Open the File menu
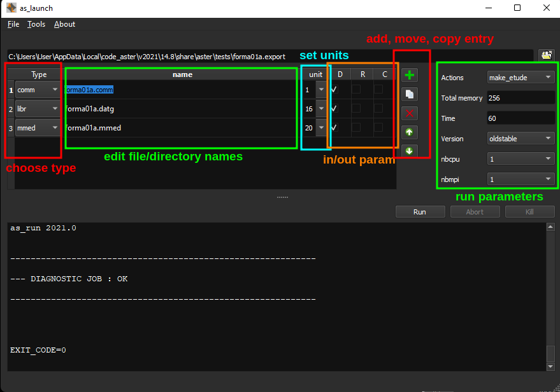The width and height of the screenshot is (560, 392). pos(13,24)
